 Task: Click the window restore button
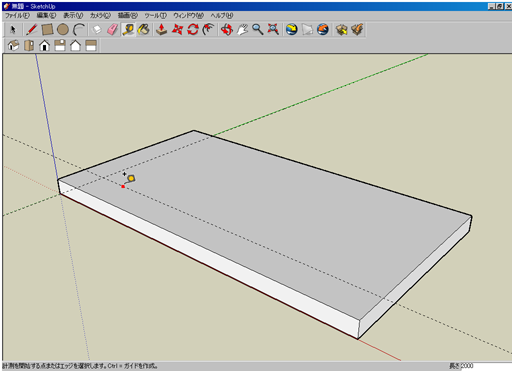tap(499, 6)
